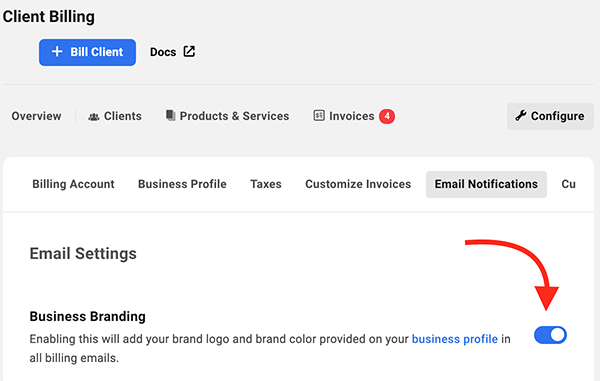Viewport: 600px width, 381px height.
Task: Click the Email Settings heading
Action: point(83,254)
